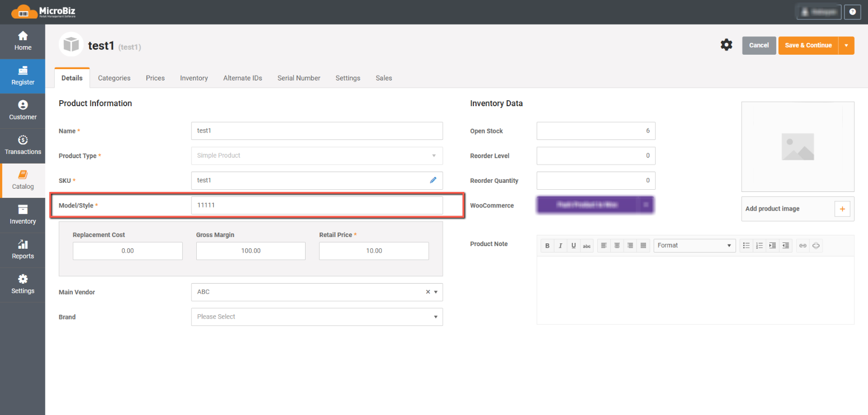Open the Customer section
The width and height of the screenshot is (868, 415).
coord(23,111)
